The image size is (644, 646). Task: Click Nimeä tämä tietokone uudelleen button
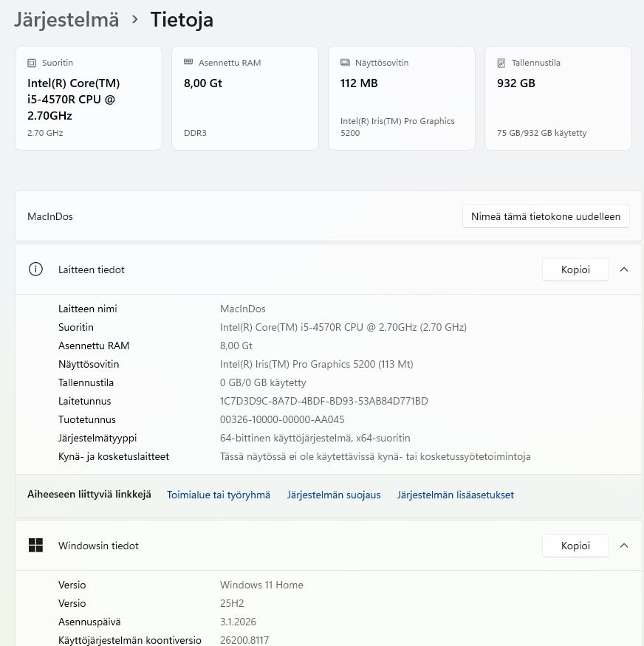coord(546,216)
